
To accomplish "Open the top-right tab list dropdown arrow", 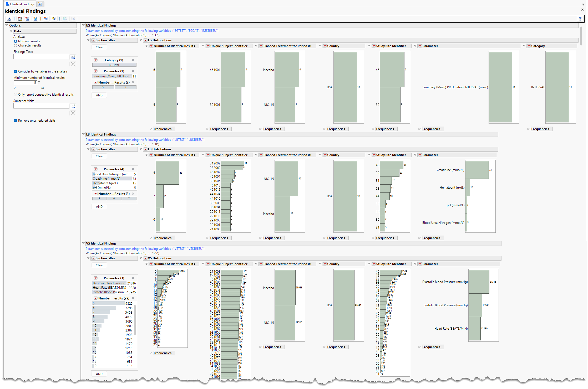I will [x=583, y=4].
